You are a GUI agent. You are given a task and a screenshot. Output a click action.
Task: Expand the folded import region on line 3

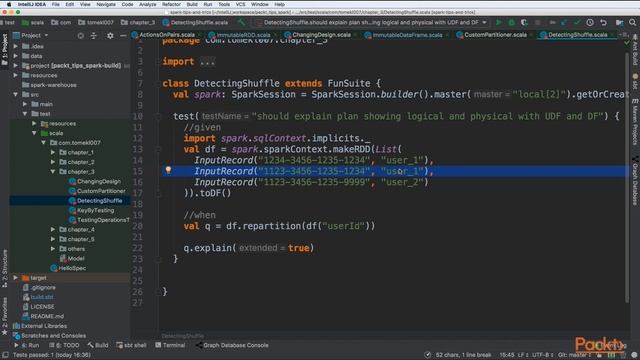(x=208, y=62)
